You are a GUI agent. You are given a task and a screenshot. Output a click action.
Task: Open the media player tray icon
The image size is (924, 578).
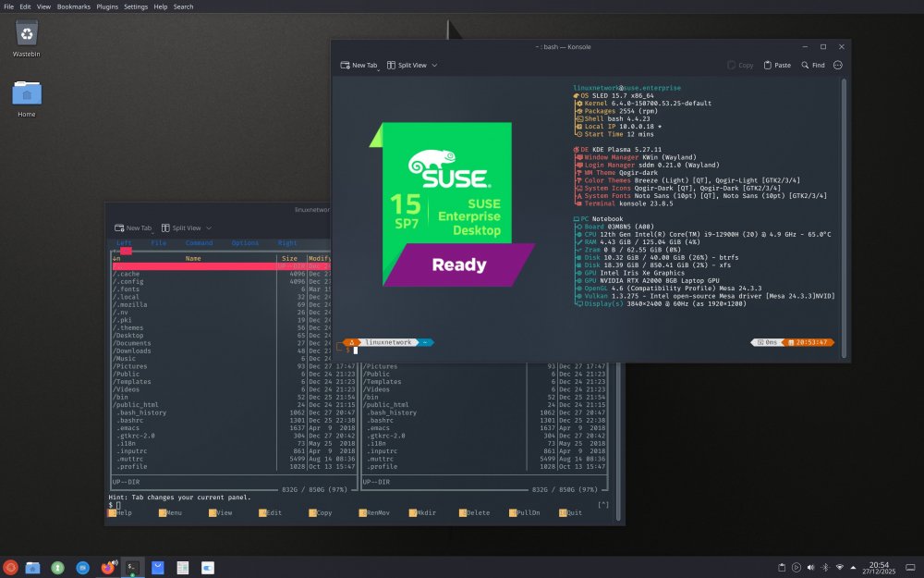[x=796, y=567]
